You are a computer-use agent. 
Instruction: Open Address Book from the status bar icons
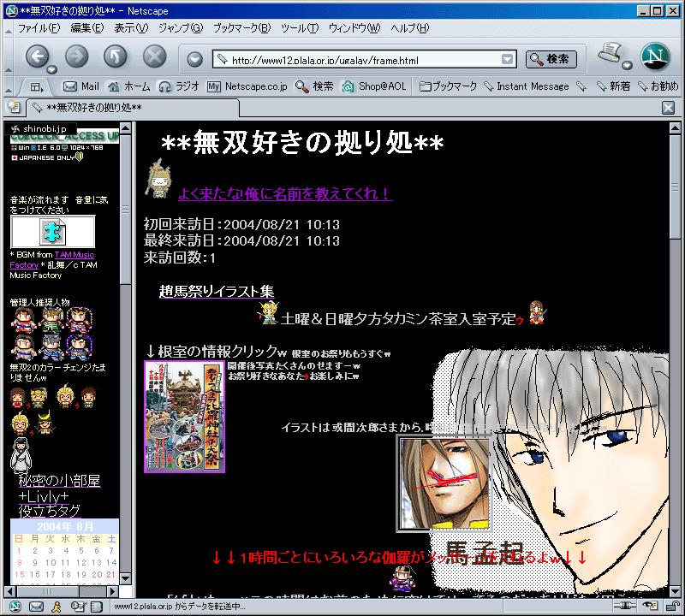[96, 606]
